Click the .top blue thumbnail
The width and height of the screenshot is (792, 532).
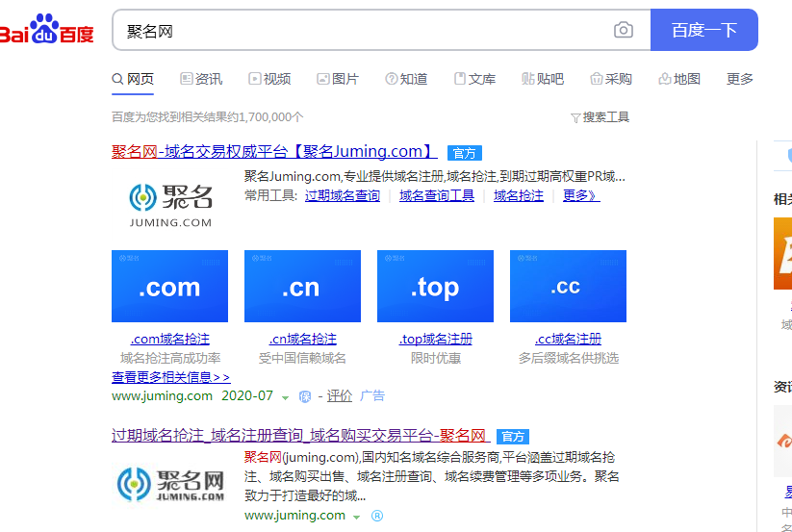pyautogui.click(x=435, y=286)
